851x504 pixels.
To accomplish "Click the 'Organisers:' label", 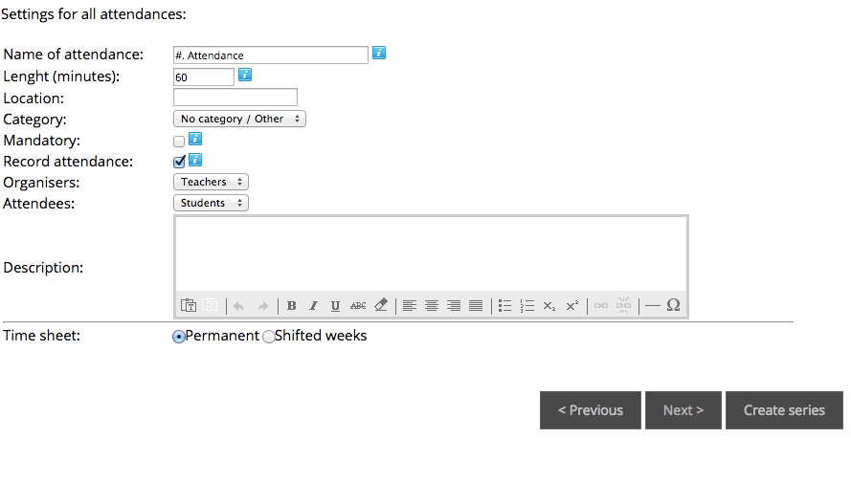I will click(x=41, y=183).
